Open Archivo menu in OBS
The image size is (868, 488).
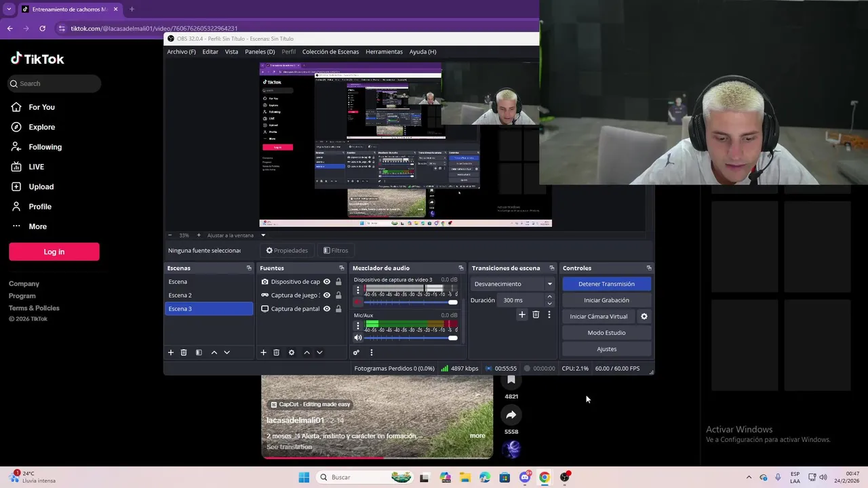click(x=181, y=52)
